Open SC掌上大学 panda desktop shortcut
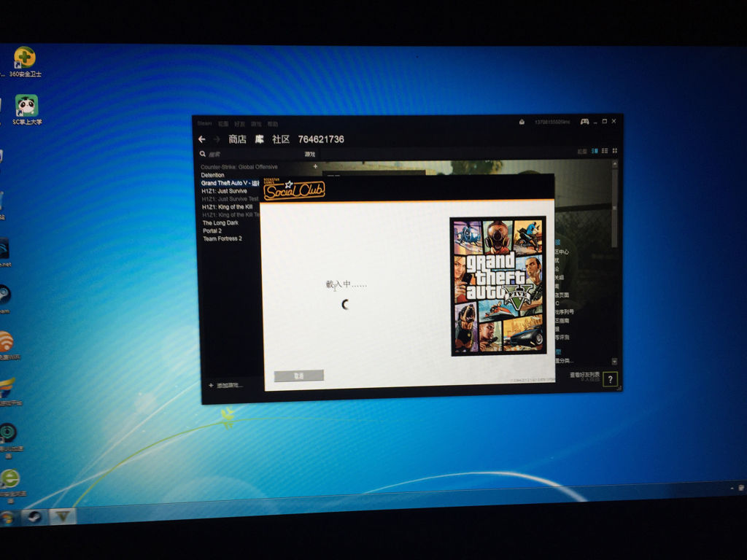The image size is (747, 560). point(27,109)
